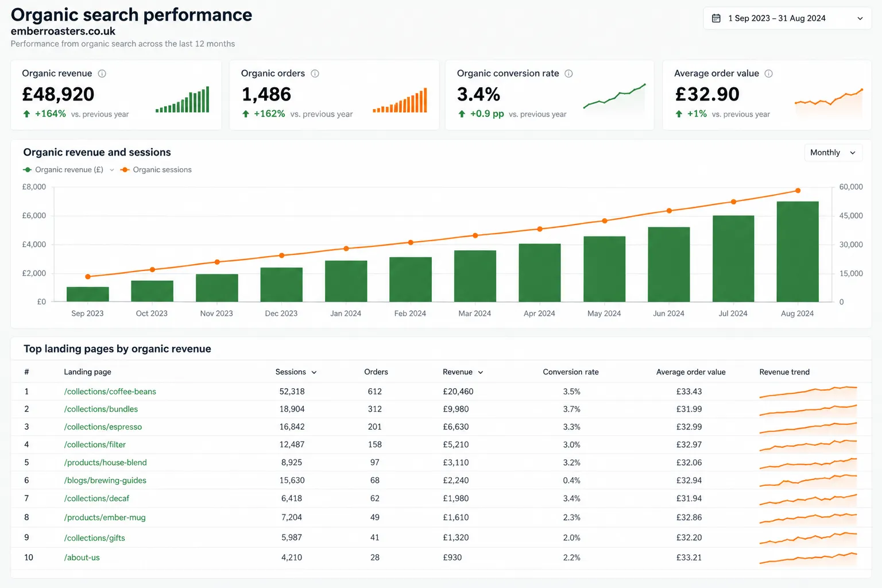Viewport: 882px width, 588px height.
Task: Click the Conversion rate column header
Action: tap(571, 372)
